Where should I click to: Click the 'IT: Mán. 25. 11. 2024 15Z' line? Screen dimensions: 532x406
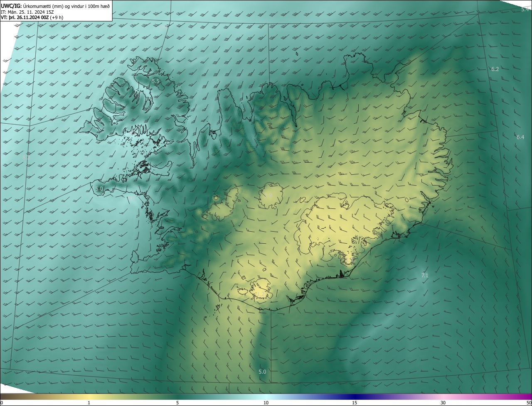(x=27, y=12)
